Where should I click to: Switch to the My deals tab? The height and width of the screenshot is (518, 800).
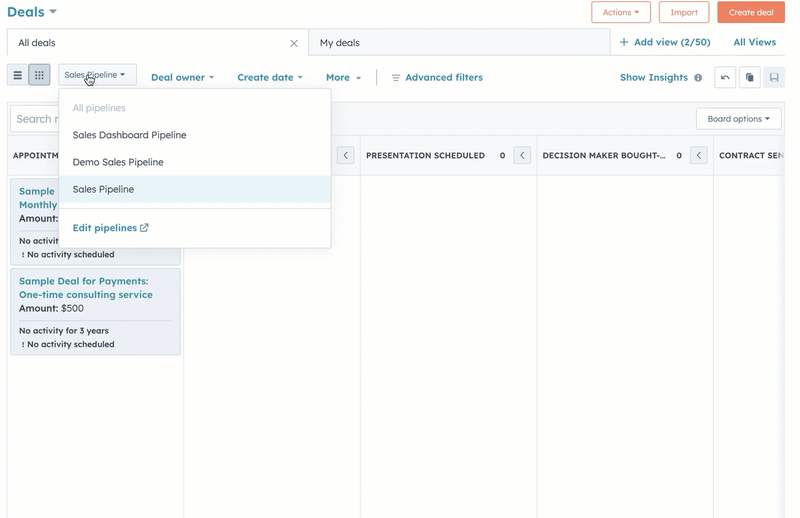click(x=340, y=43)
